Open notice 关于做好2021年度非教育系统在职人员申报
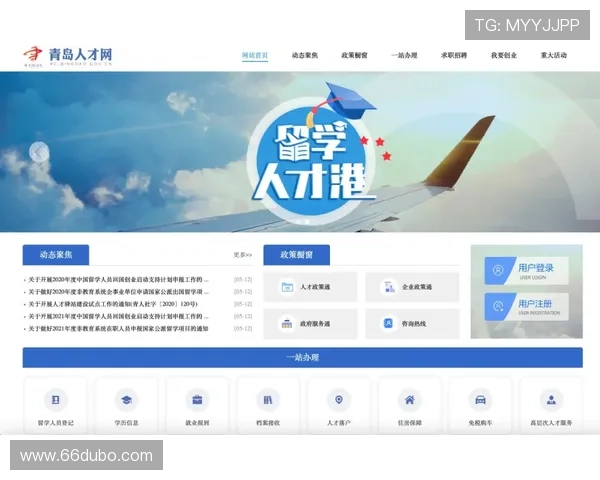The width and height of the screenshot is (600, 480). click(x=118, y=329)
